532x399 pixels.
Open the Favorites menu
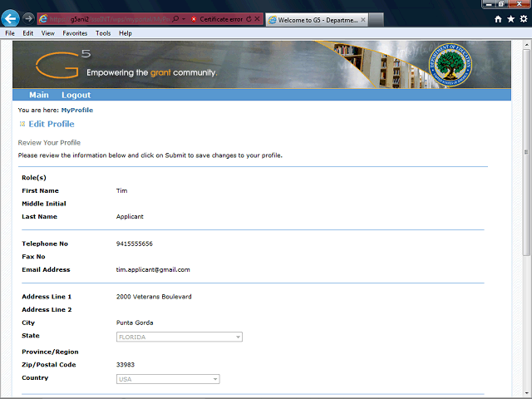pos(75,33)
